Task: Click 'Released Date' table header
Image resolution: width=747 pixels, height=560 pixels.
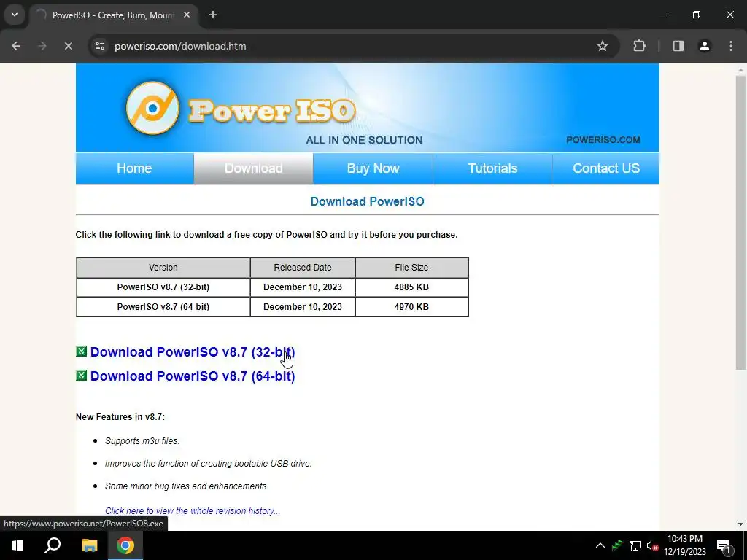Action: click(303, 268)
